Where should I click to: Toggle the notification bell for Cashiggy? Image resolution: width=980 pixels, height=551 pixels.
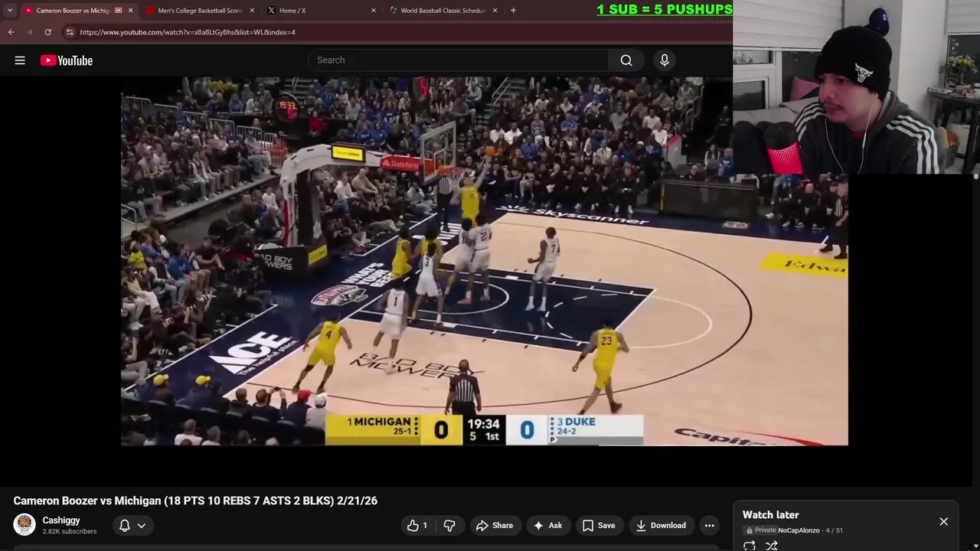[124, 526]
